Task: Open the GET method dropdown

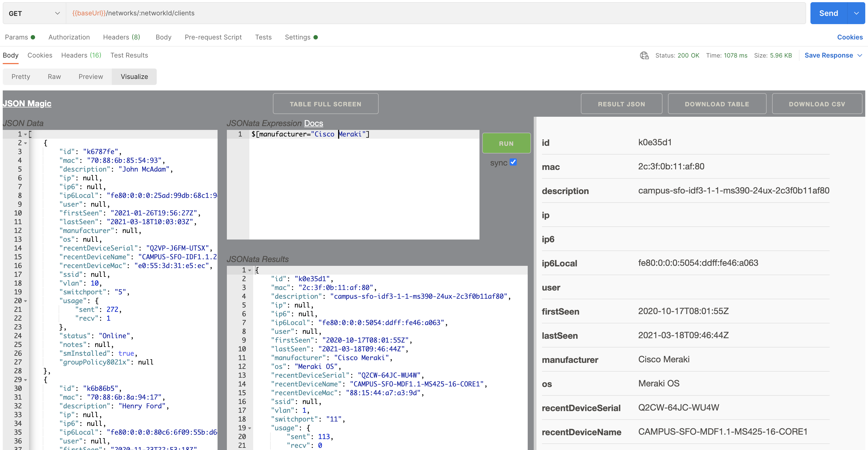Action: (34, 13)
